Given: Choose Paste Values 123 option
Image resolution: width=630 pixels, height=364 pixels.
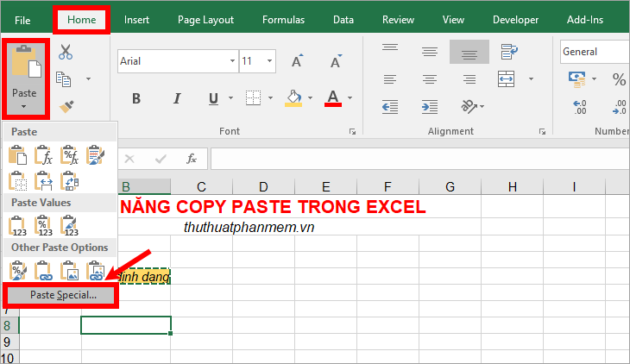Looking at the screenshot, I should 17,226.
